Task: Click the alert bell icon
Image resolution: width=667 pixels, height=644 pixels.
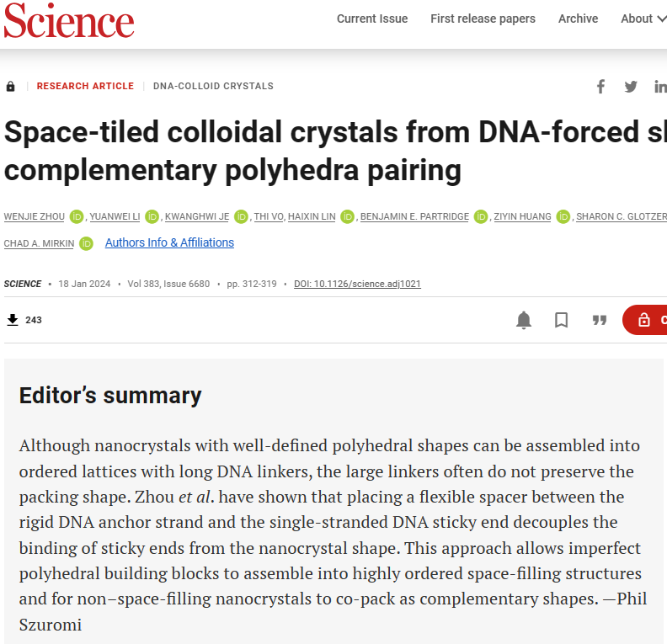Action: 524,320
